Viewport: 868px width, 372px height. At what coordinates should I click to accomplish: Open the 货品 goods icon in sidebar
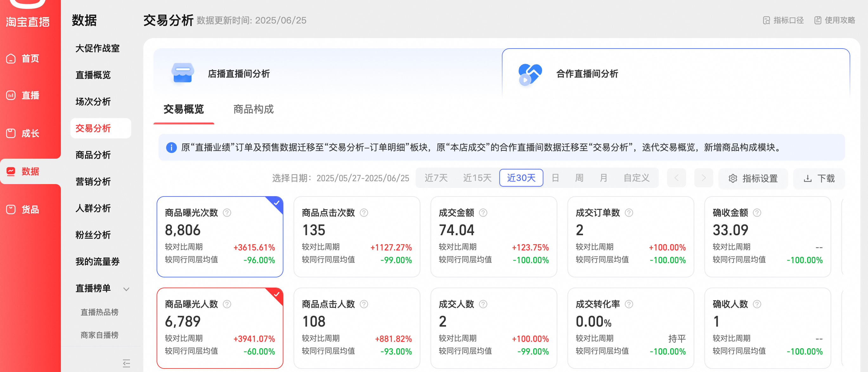coord(11,209)
